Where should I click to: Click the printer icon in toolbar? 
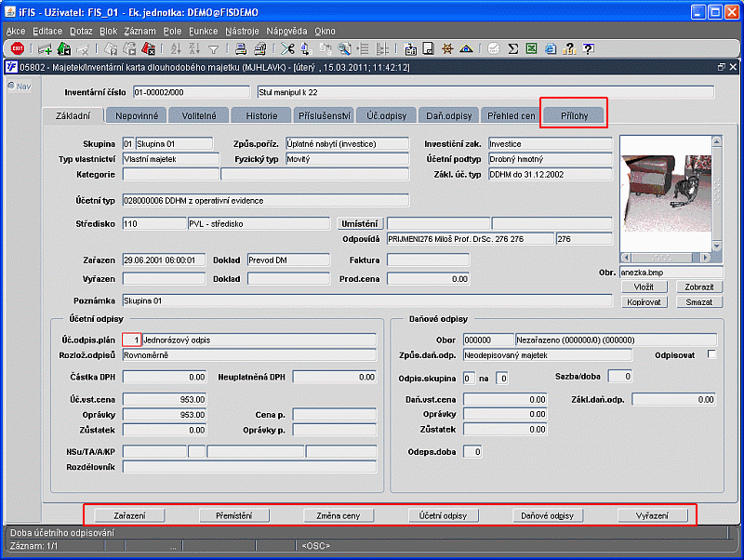click(x=238, y=49)
